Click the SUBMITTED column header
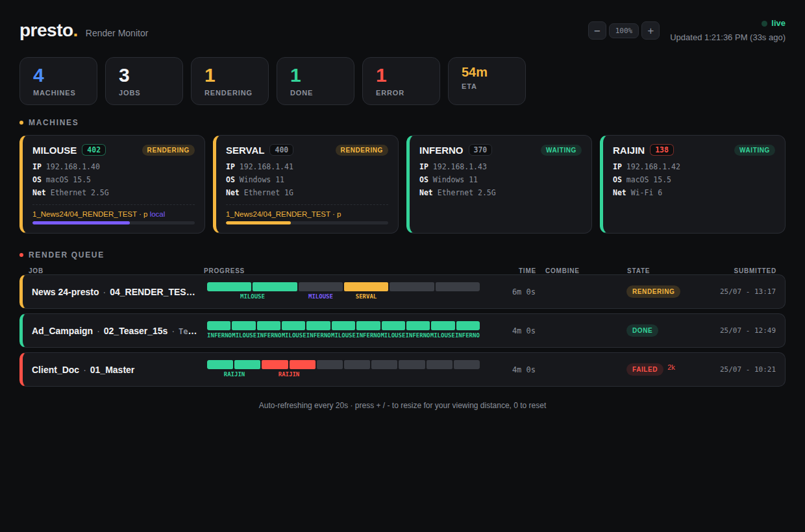 click(x=755, y=271)
